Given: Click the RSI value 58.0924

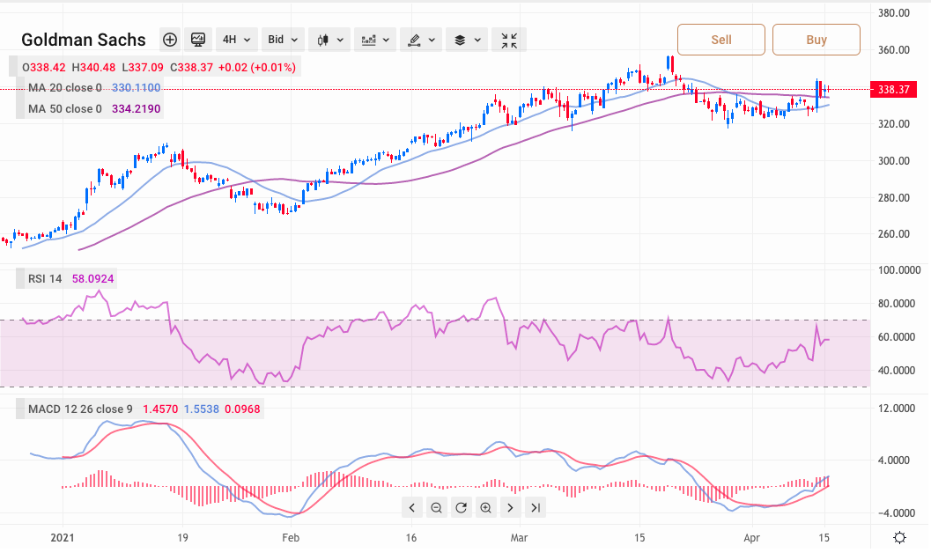Looking at the screenshot, I should tap(92, 279).
